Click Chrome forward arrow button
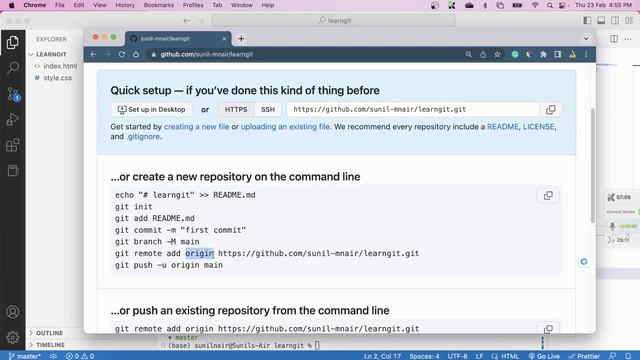This screenshot has width=640, height=360. (107, 54)
